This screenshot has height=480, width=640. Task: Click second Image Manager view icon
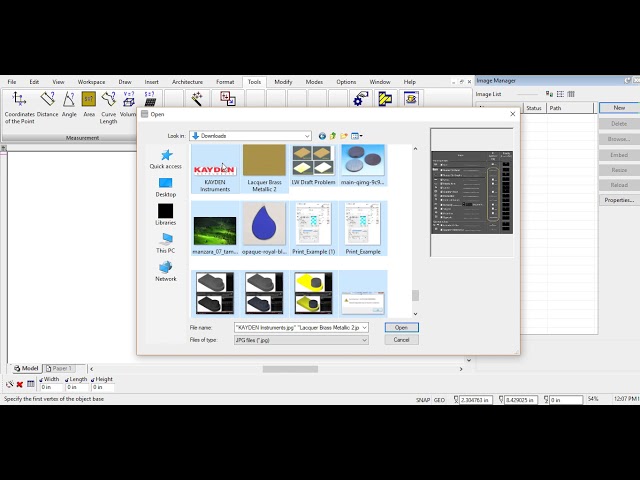(x=560, y=94)
